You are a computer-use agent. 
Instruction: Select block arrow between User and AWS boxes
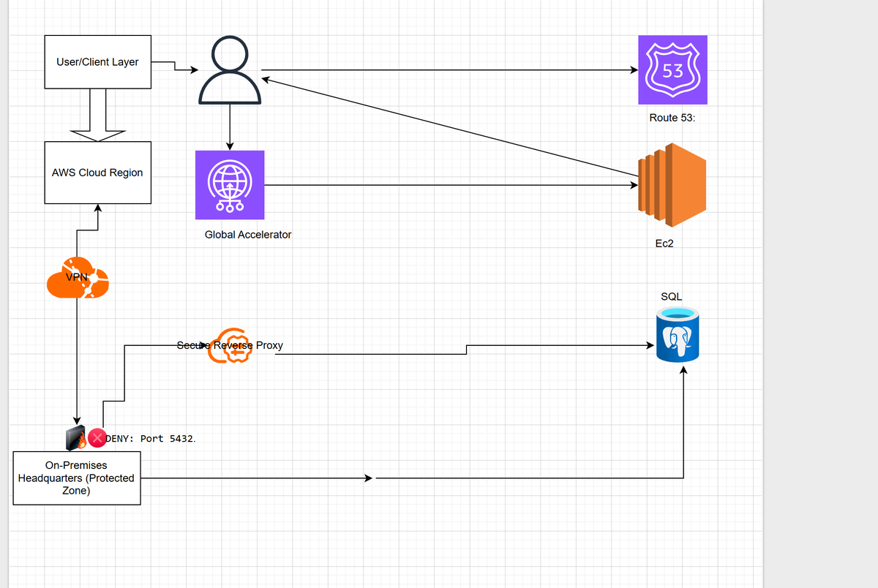98,115
